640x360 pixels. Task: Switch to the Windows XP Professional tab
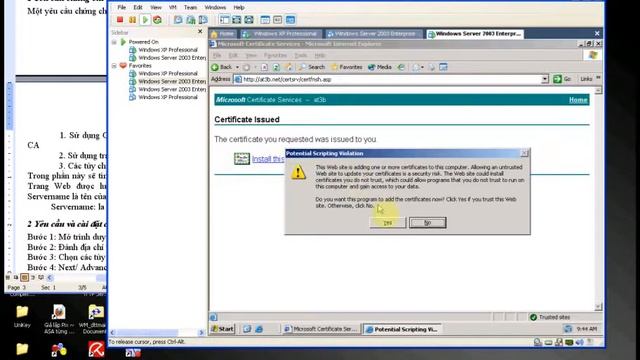280,34
